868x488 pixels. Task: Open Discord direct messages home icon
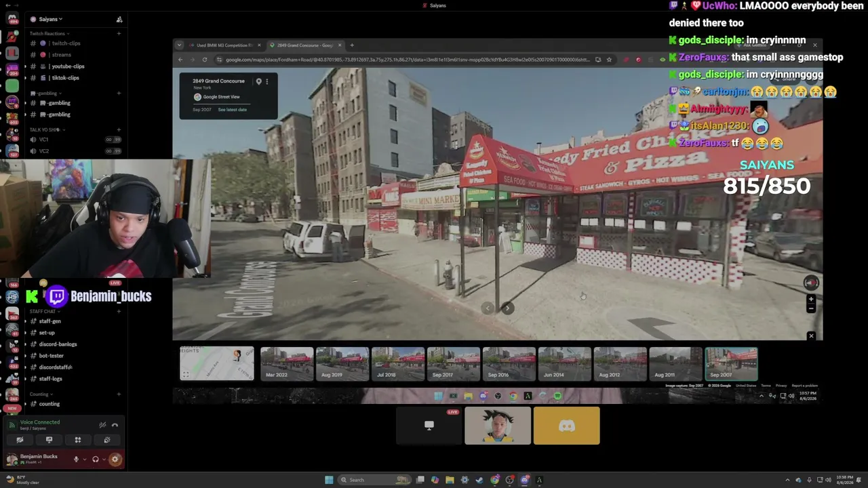pos(12,19)
